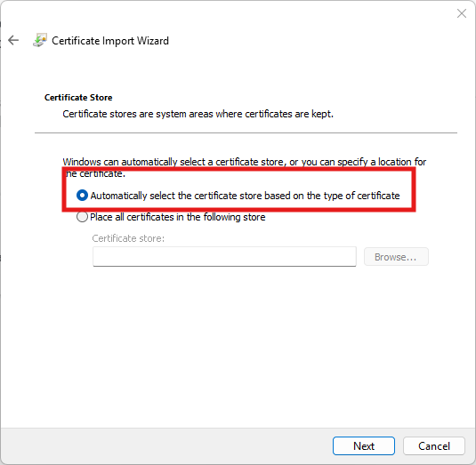This screenshot has height=465, width=476.
Task: Abort the import with the Cancel button
Action: (434, 446)
